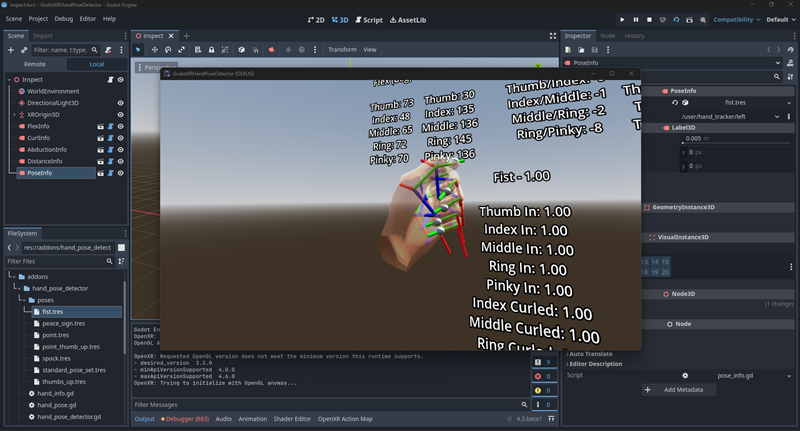Create new resource in Inspector toolbar
The width and height of the screenshot is (800, 431).
pyautogui.click(x=568, y=49)
